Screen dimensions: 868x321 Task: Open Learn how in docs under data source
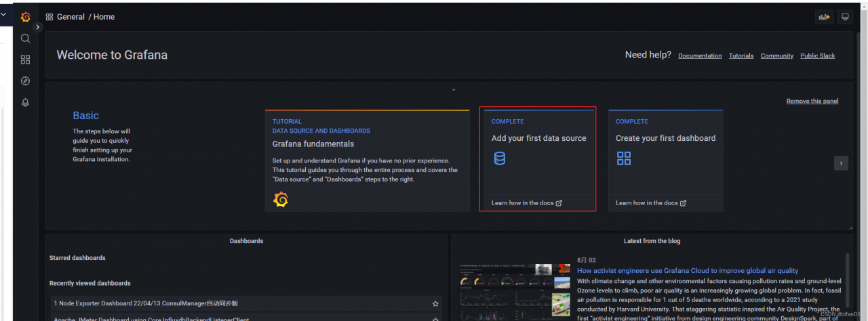(x=527, y=202)
